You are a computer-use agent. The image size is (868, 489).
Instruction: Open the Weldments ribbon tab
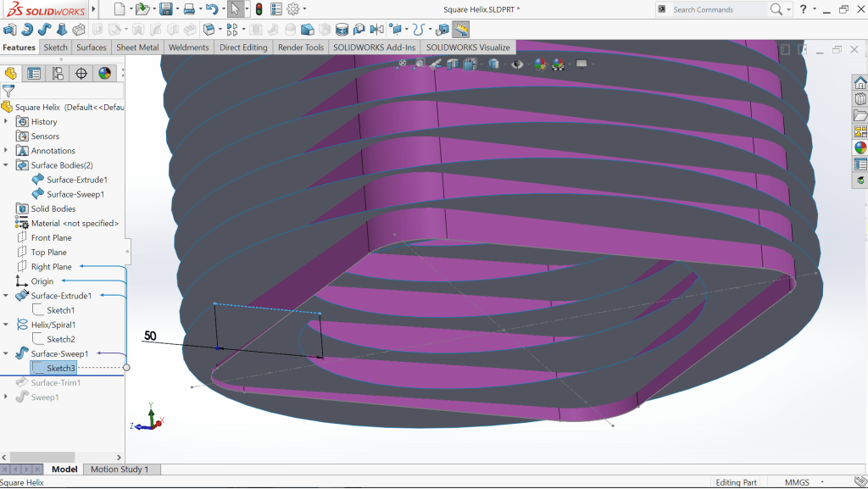pos(188,47)
